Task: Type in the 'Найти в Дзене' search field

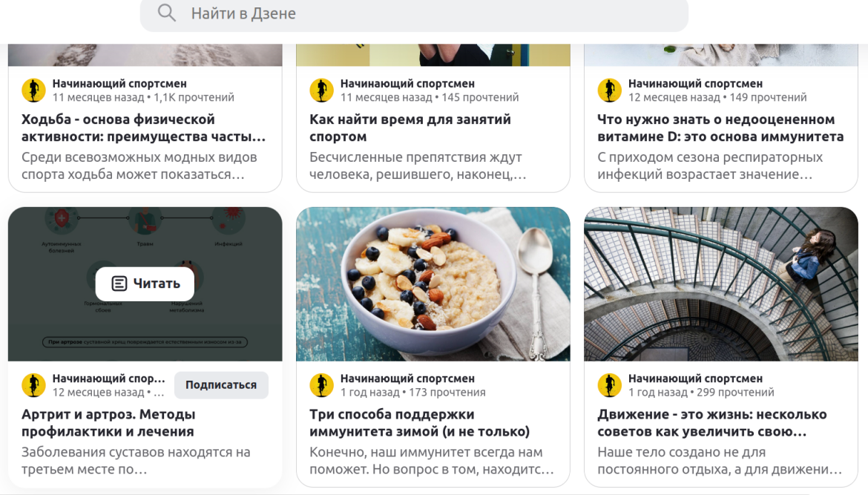Action: tap(430, 13)
